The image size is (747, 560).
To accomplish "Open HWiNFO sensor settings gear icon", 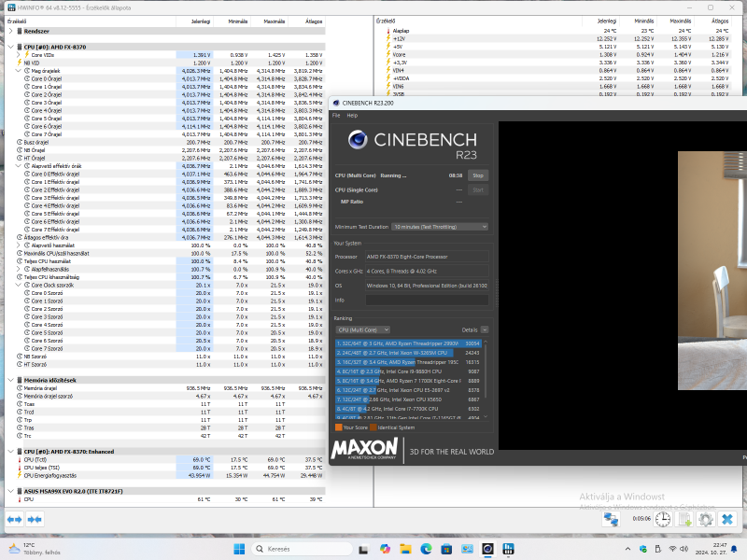I will click(706, 519).
